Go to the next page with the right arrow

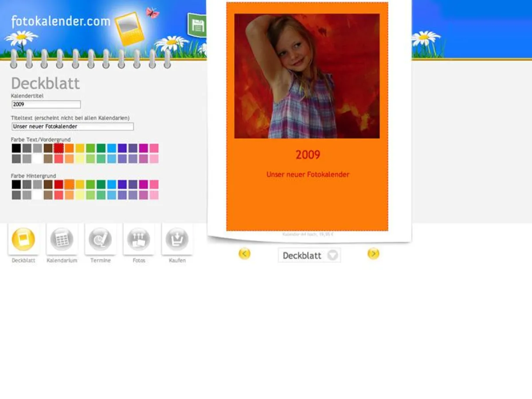pos(374,254)
